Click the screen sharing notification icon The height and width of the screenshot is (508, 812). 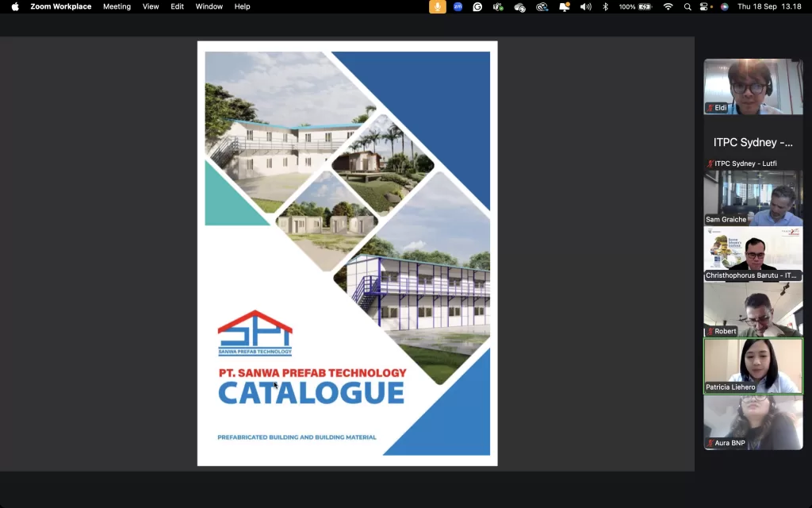tap(564, 6)
